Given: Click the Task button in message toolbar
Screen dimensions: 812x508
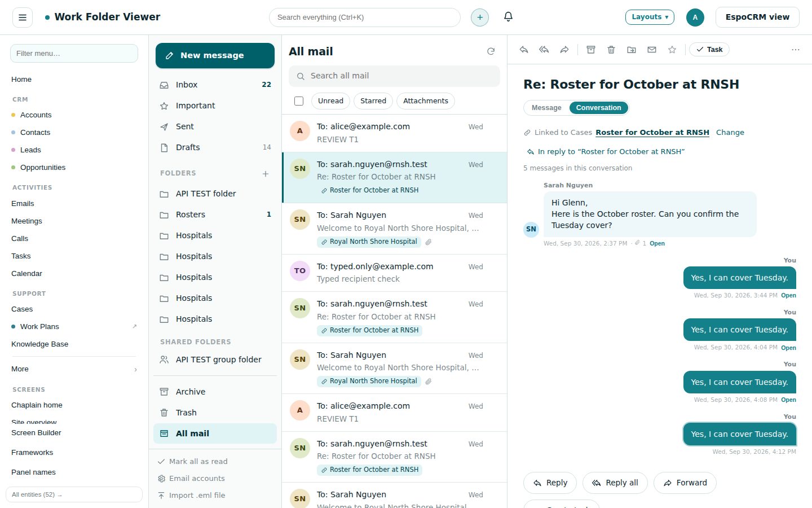Looking at the screenshot, I should coord(709,50).
